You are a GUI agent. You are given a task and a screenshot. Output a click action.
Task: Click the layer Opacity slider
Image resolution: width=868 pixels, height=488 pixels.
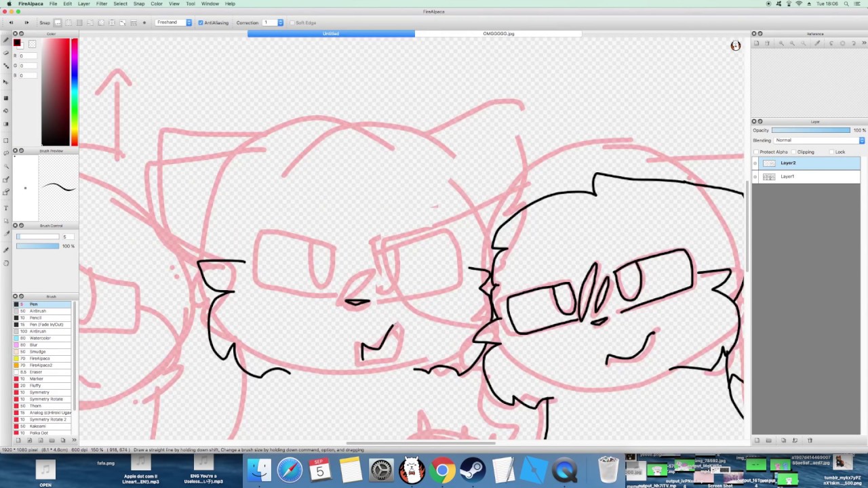tap(811, 130)
